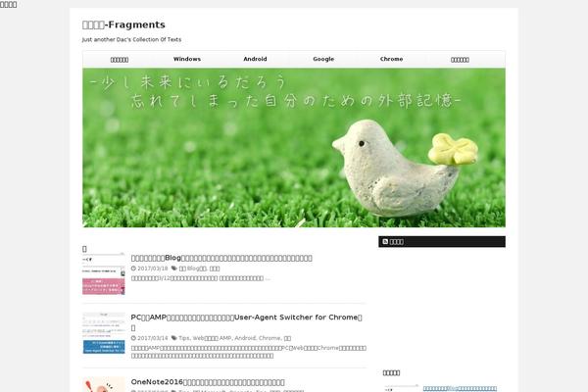The height and width of the screenshot is (392, 588).
Task: Click the RSS feed icon in sidebar
Action: pos(385,241)
